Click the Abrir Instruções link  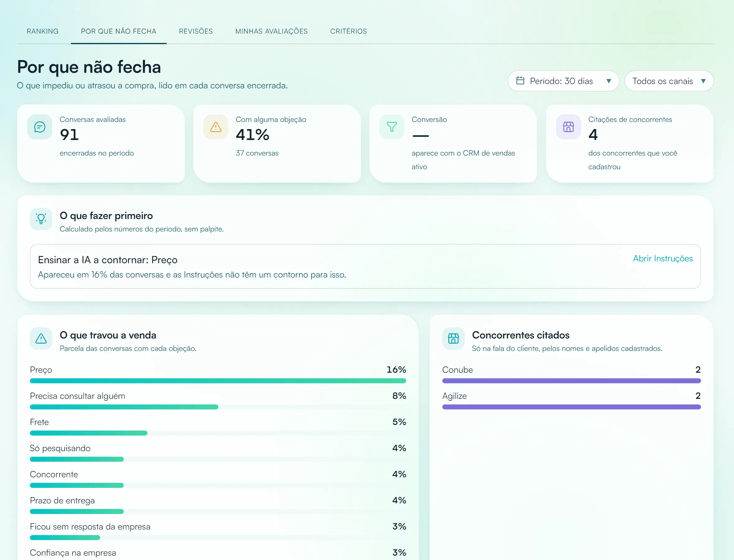point(663,258)
